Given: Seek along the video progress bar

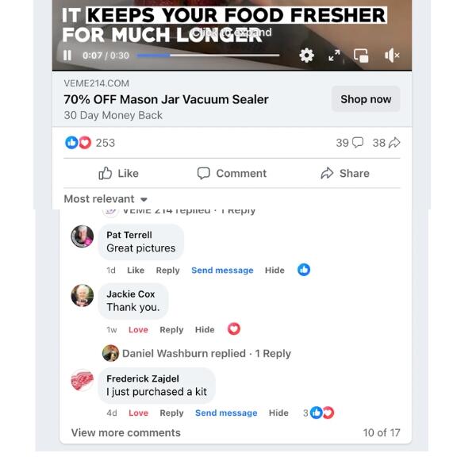Looking at the screenshot, I should [x=208, y=56].
